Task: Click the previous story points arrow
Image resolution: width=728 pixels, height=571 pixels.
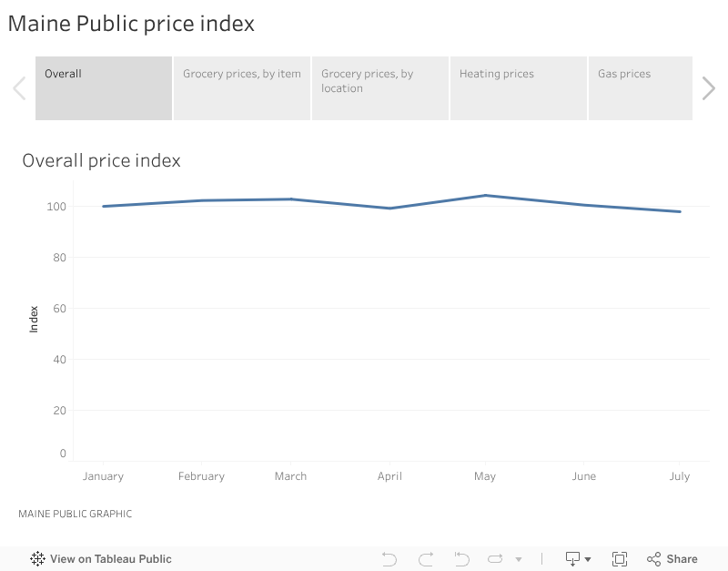Action: (19, 88)
